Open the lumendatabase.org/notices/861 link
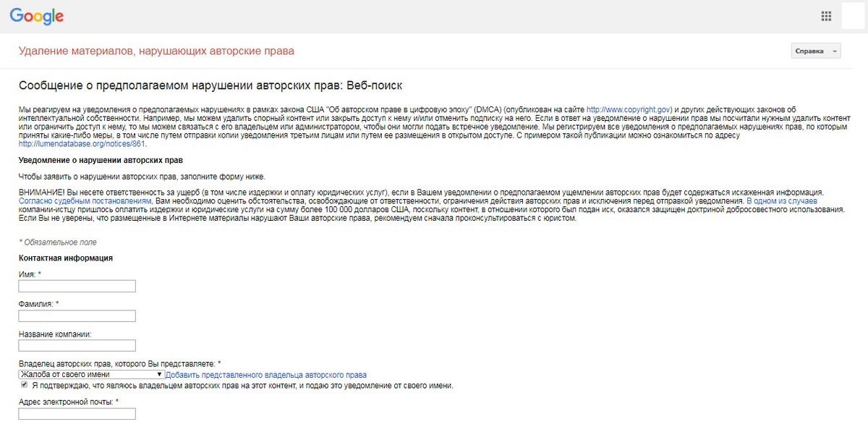The height and width of the screenshot is (427, 868). [x=82, y=144]
